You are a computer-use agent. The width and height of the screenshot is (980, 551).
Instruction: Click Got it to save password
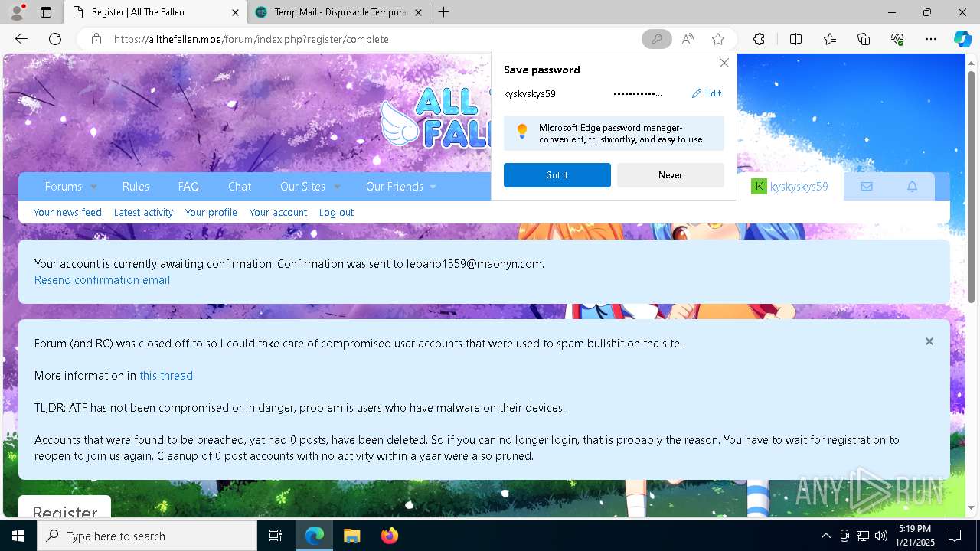click(557, 175)
